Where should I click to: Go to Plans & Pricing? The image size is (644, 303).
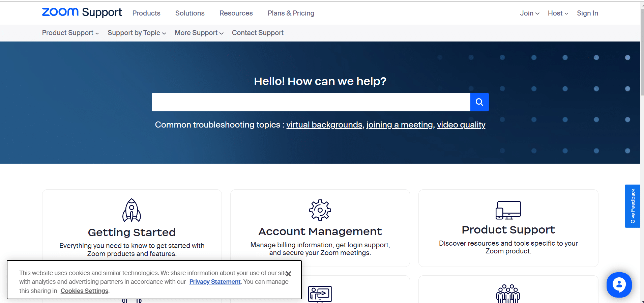pyautogui.click(x=291, y=13)
